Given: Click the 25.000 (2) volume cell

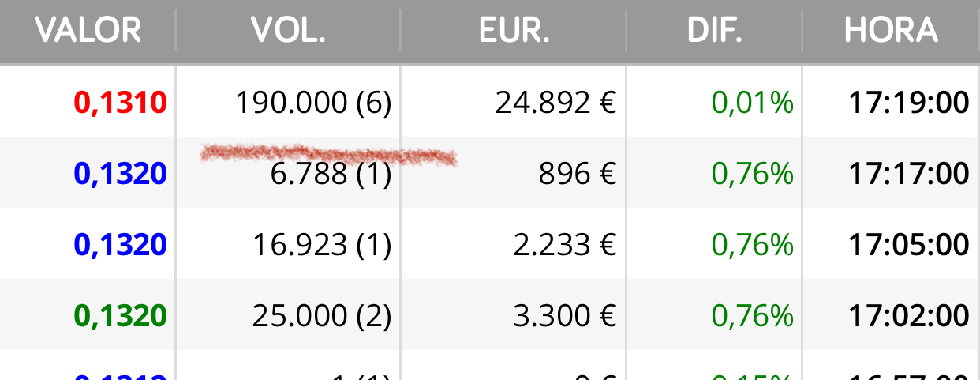Looking at the screenshot, I should click(323, 316).
